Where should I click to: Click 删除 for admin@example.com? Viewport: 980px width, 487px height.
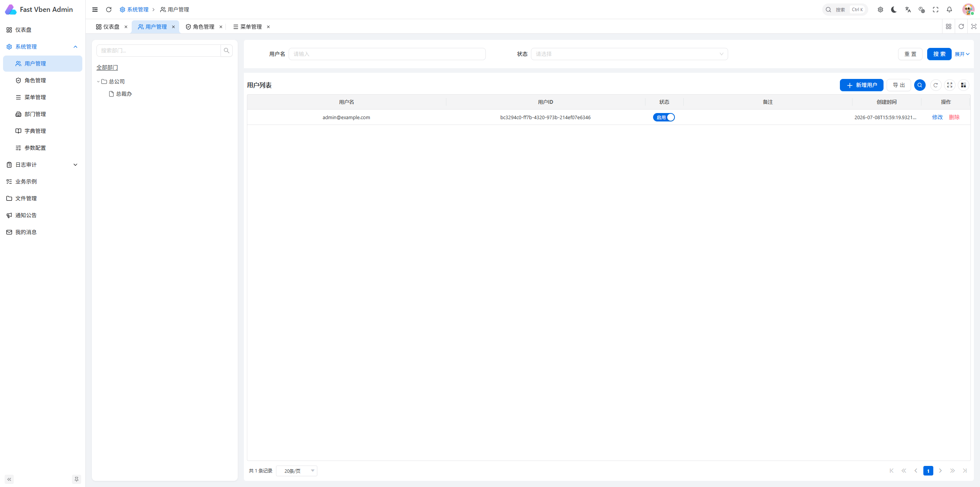[x=954, y=117]
